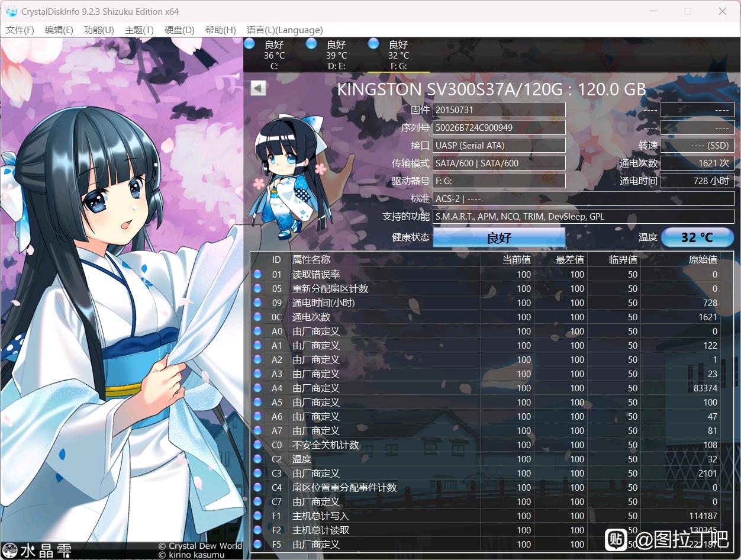Click the 32 °C temperature button
Image resolution: width=741 pixels, height=560 pixels.
click(x=697, y=237)
